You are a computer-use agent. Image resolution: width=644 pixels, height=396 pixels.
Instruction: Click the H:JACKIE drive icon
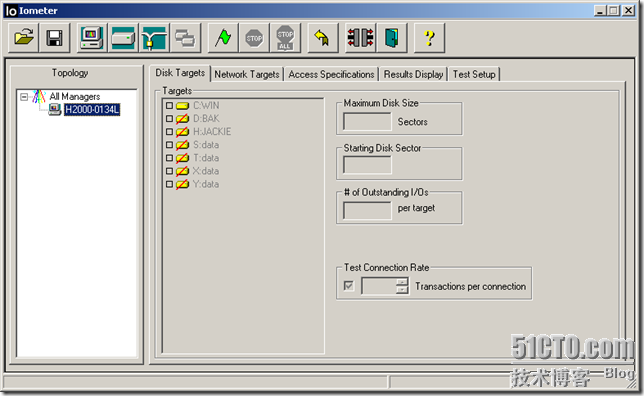pos(182,132)
